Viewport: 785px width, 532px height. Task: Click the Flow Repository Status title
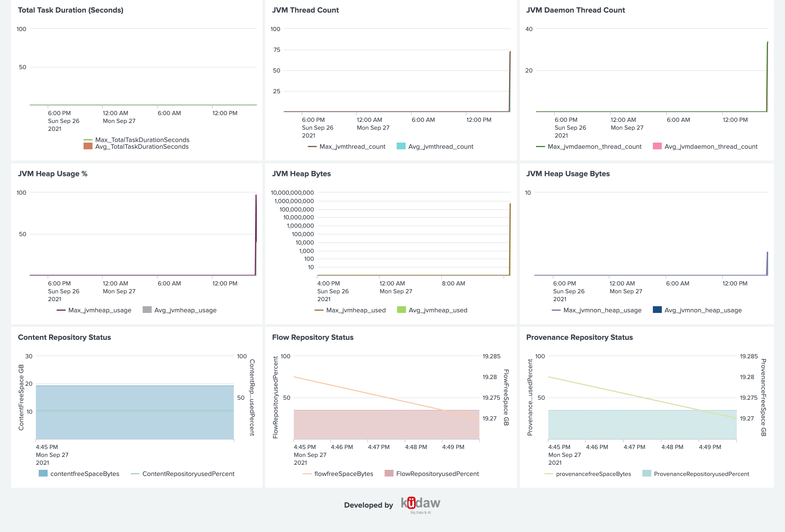pyautogui.click(x=313, y=337)
